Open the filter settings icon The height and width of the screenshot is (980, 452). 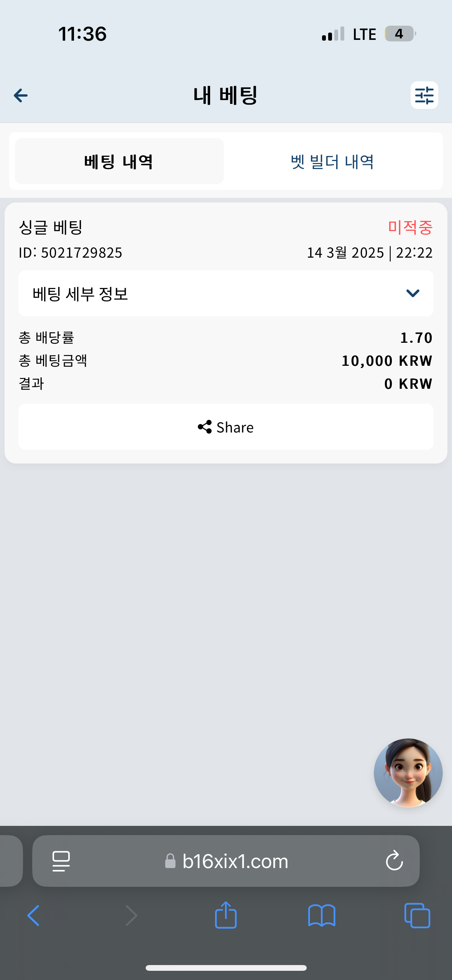[424, 95]
